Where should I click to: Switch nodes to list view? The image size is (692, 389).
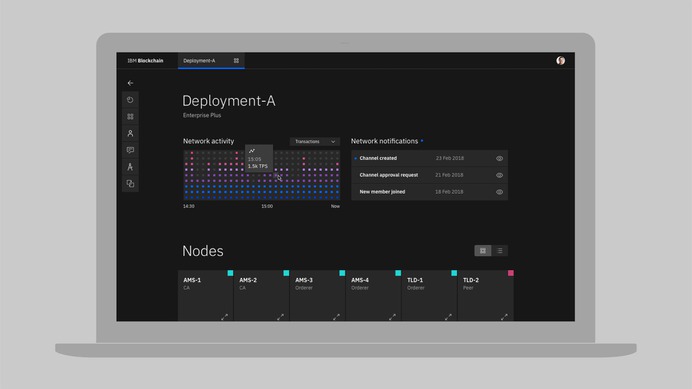500,251
